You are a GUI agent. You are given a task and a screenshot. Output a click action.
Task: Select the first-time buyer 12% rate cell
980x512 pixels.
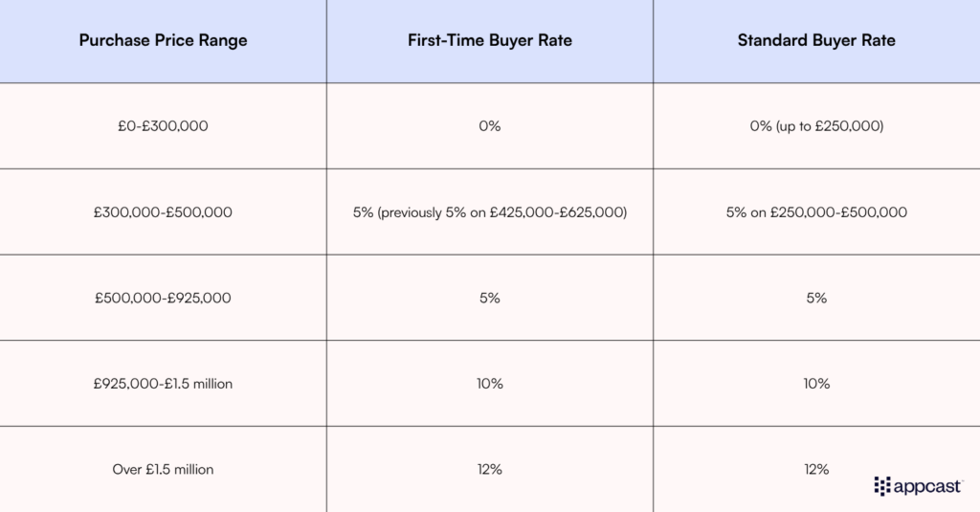pyautogui.click(x=489, y=469)
